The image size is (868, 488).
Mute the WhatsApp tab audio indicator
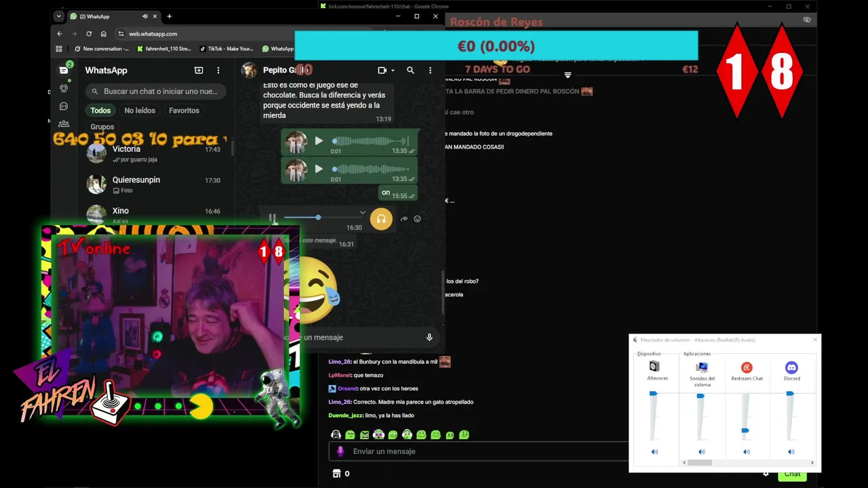tap(145, 16)
